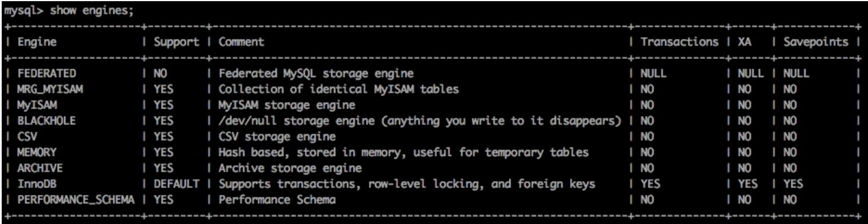
Task: Click the mysql> prompt
Action: click(15, 10)
